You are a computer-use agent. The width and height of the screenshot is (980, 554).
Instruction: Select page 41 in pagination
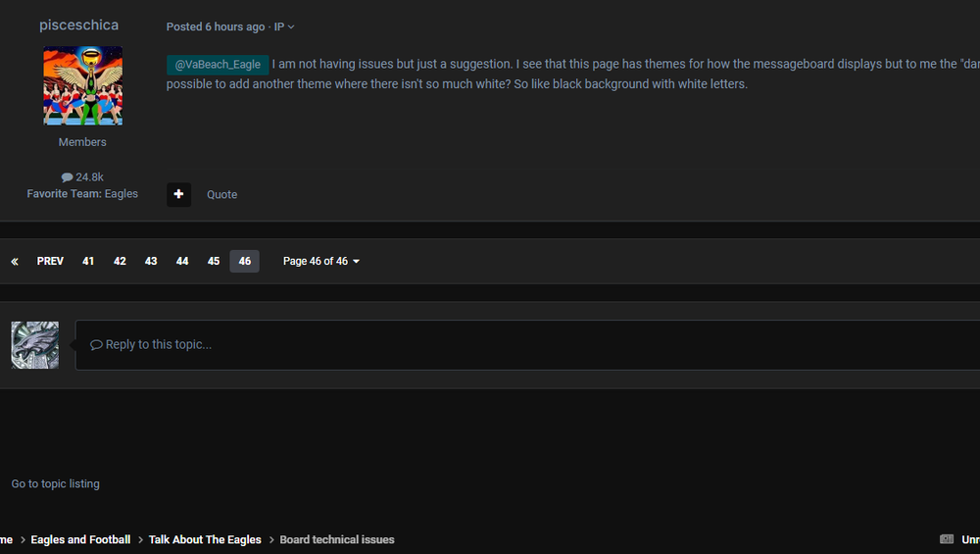click(88, 262)
